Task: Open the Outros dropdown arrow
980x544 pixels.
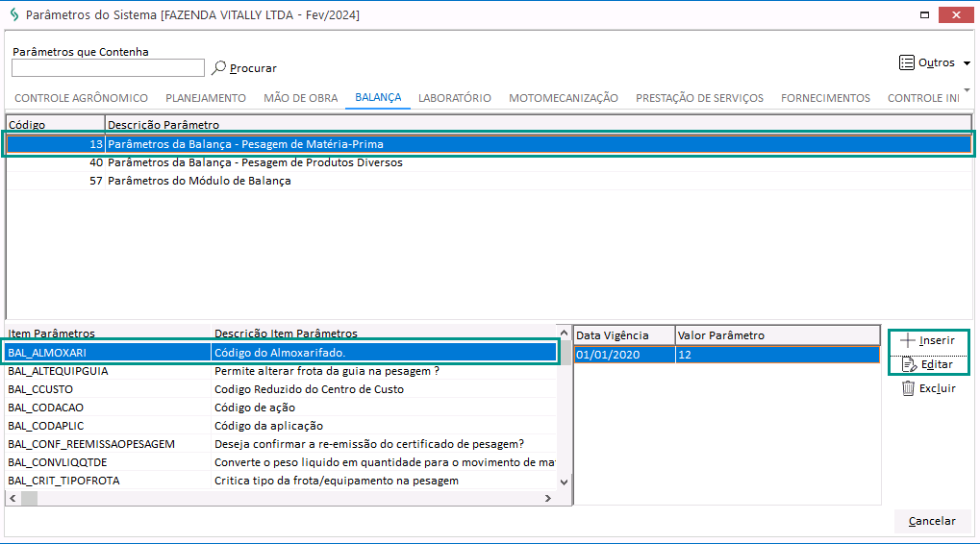Action: tap(967, 63)
